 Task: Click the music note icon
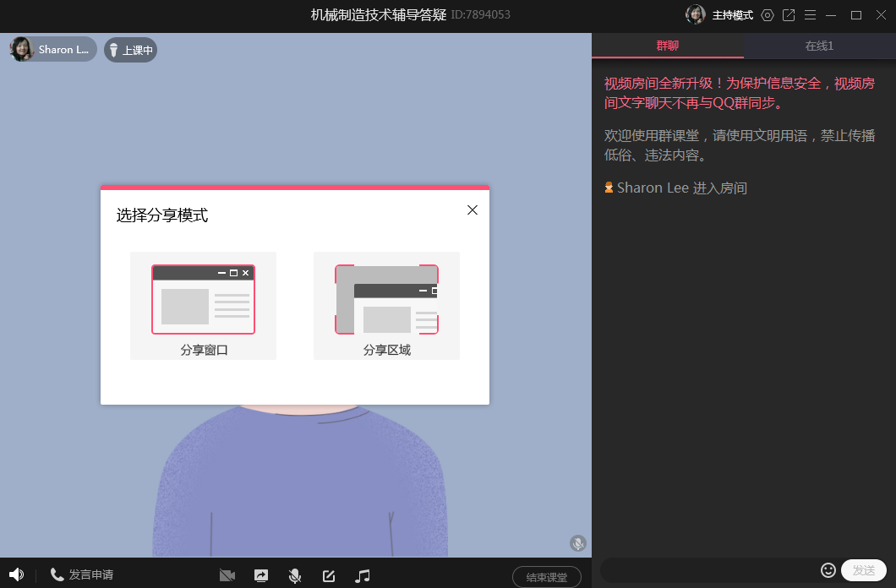363,576
